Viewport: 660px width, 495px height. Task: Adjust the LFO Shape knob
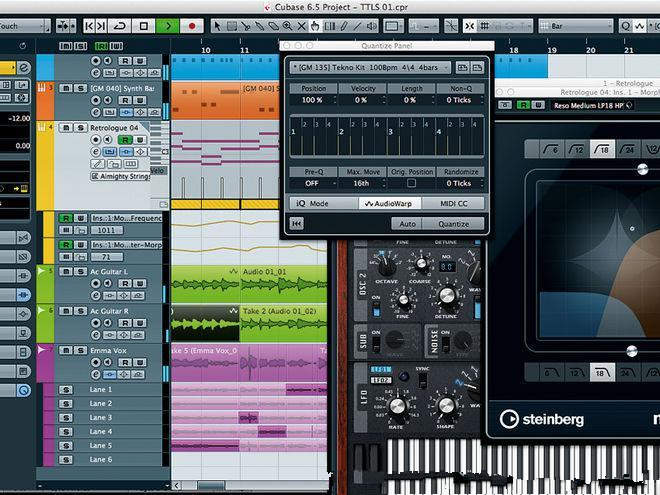(446, 406)
